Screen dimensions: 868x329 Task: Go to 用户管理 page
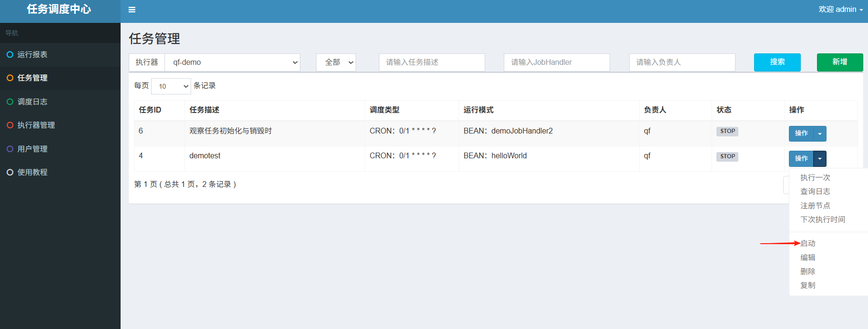(60, 149)
